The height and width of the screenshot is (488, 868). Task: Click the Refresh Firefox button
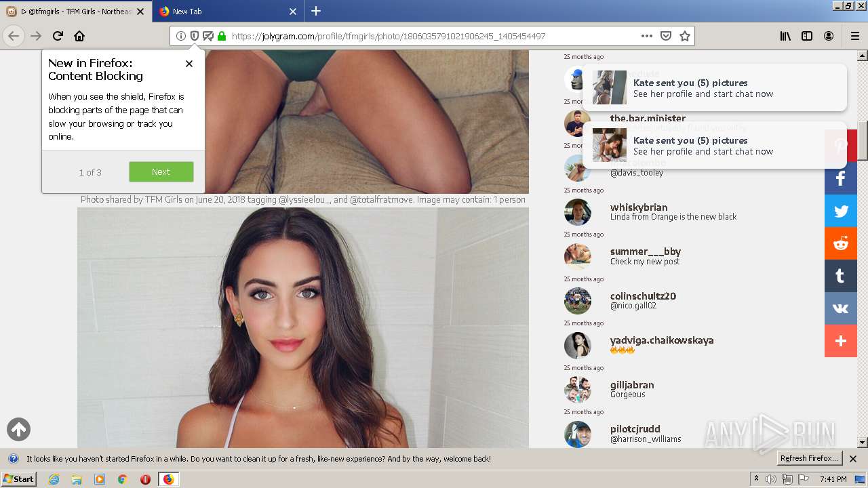point(809,459)
